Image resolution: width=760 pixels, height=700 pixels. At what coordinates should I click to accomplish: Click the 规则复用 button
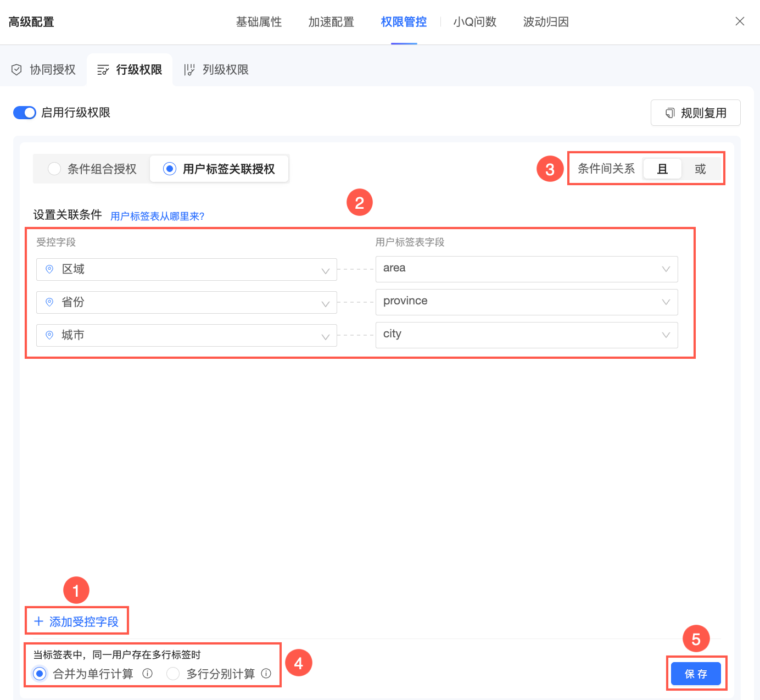696,113
